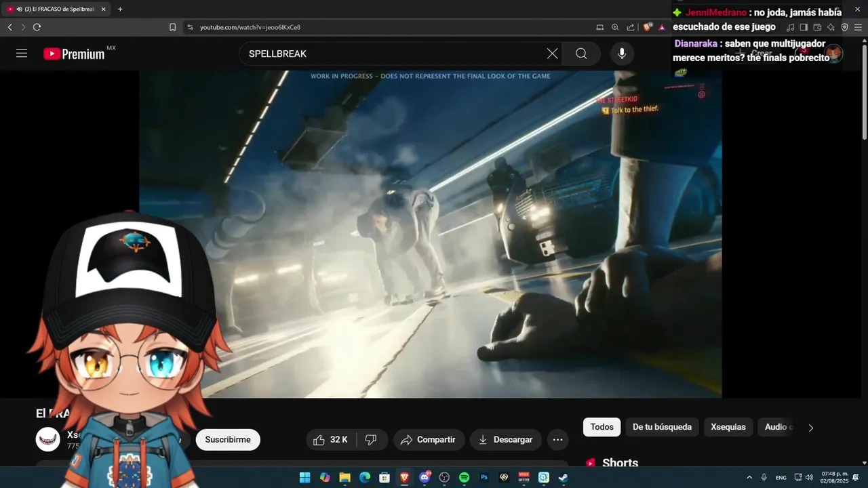Share this page from address bar
The height and width of the screenshot is (488, 868).
[631, 27]
